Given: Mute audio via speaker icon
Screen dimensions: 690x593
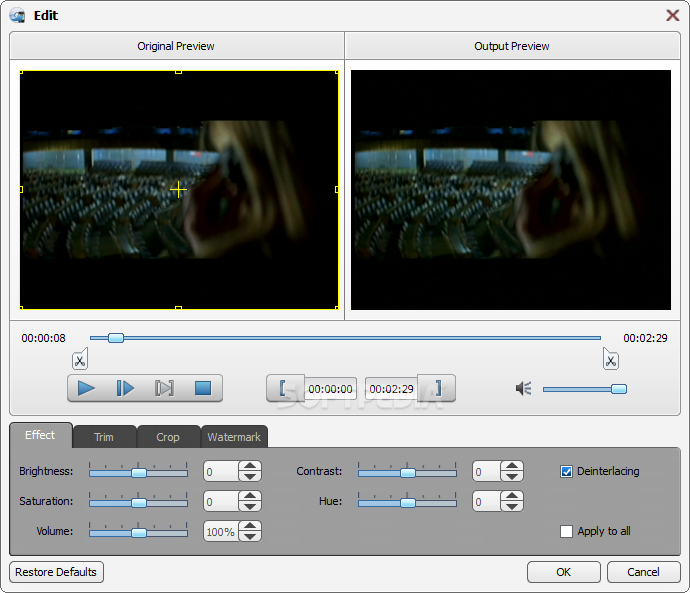Looking at the screenshot, I should [524, 388].
